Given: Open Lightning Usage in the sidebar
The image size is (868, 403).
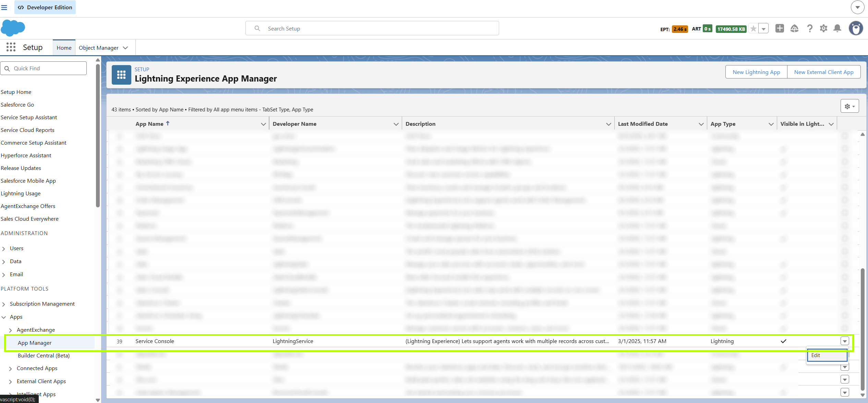Looking at the screenshot, I should coord(21,193).
